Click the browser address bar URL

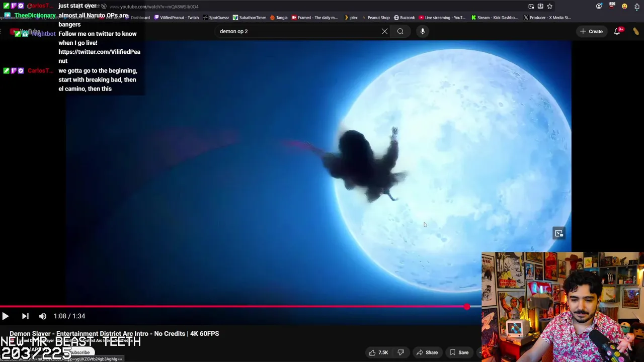(154, 7)
